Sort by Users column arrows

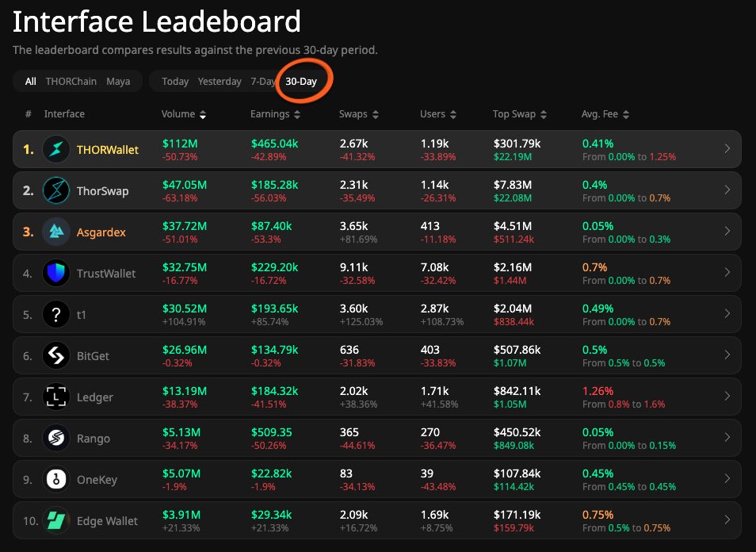(x=453, y=114)
